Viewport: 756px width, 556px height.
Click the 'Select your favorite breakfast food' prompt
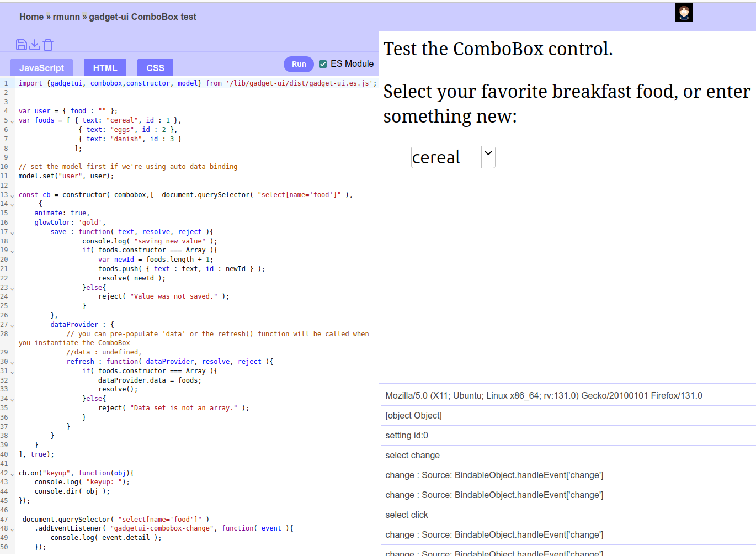pos(567,103)
